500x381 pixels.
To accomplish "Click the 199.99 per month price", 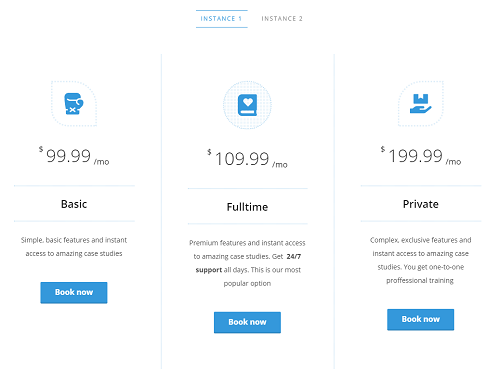I will (x=421, y=156).
